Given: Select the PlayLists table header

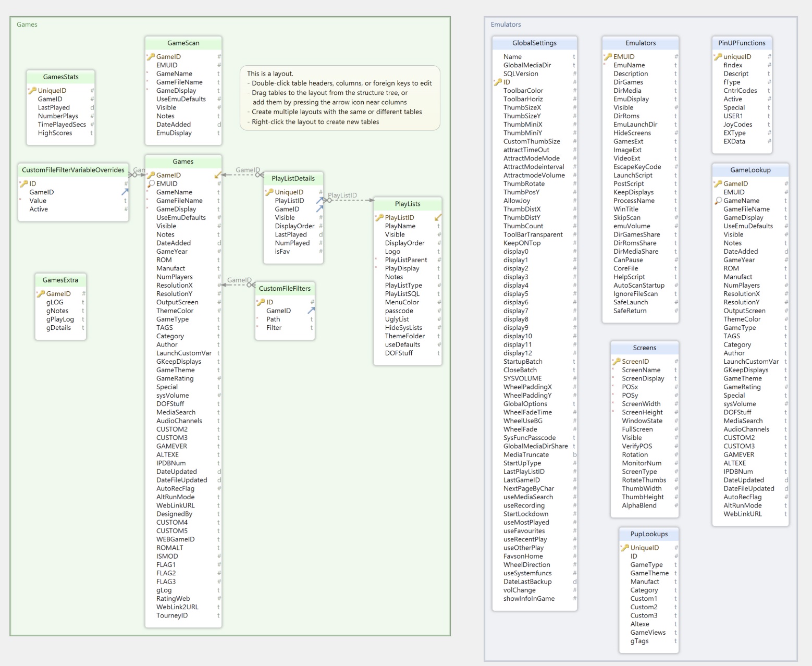Looking at the screenshot, I should click(408, 204).
